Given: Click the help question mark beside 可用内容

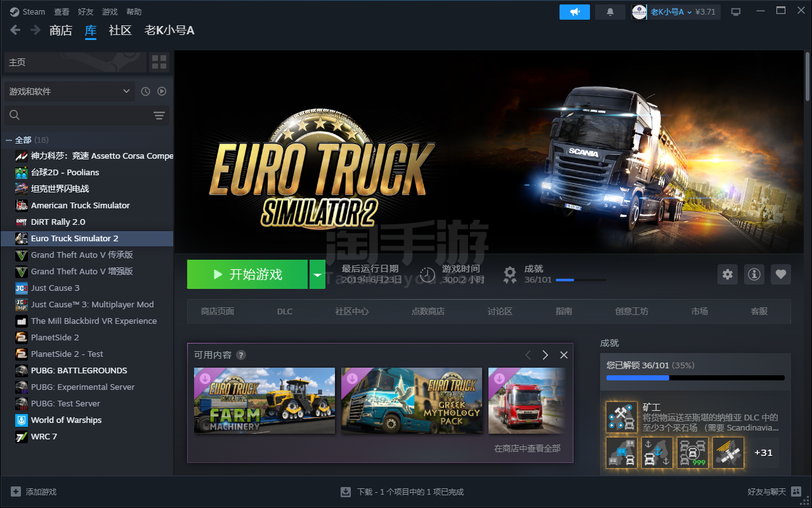Looking at the screenshot, I should pyautogui.click(x=241, y=355).
